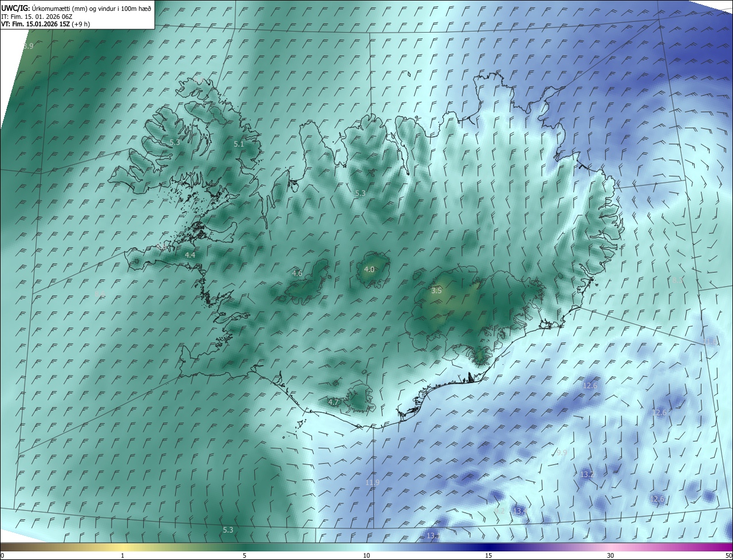The image size is (733, 560).
Task: Click the '30' tick on the color scale
Action: point(610,555)
